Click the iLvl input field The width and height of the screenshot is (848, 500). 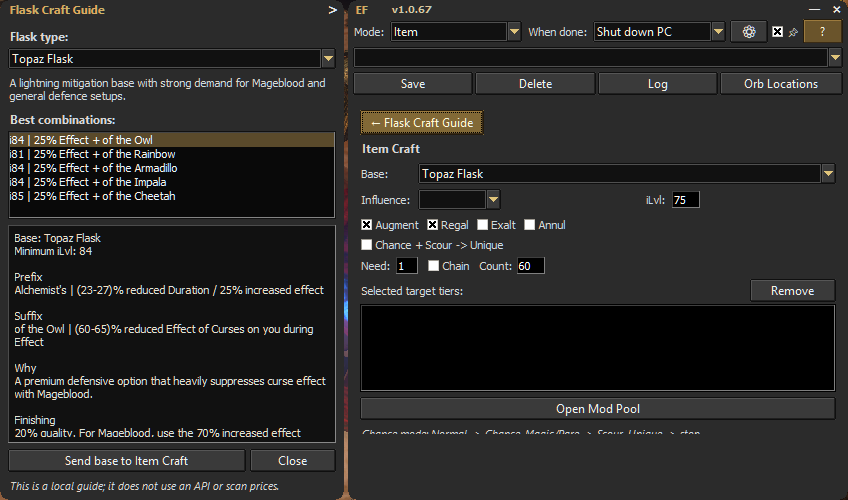tap(685, 200)
